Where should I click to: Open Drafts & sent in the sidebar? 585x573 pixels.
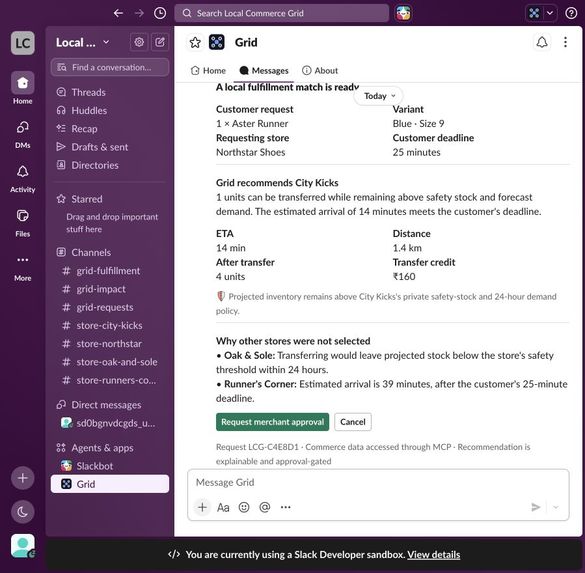tap(110, 147)
